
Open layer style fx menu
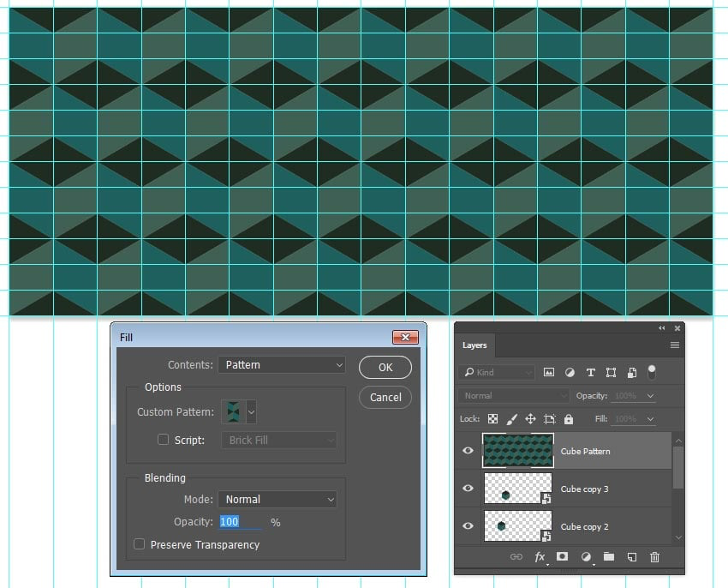click(540, 557)
